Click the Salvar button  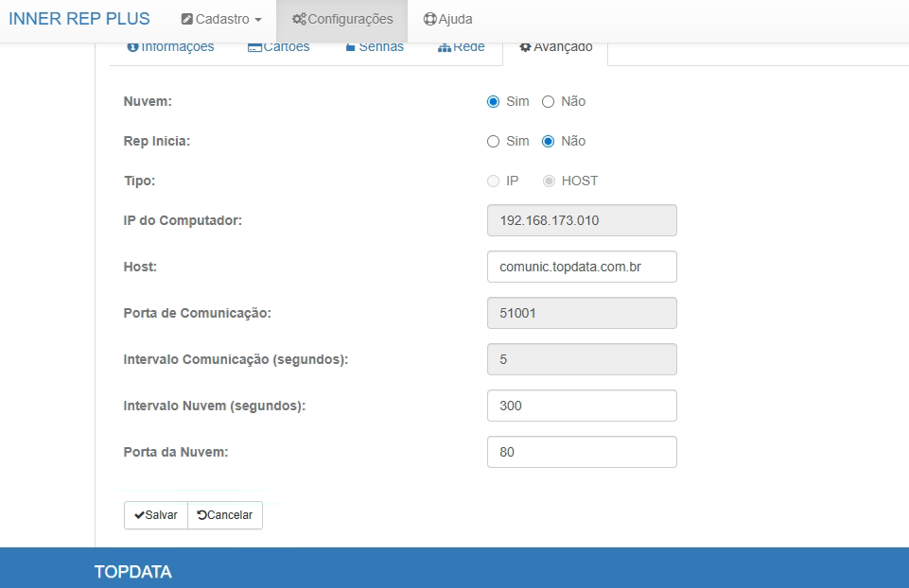(156, 515)
